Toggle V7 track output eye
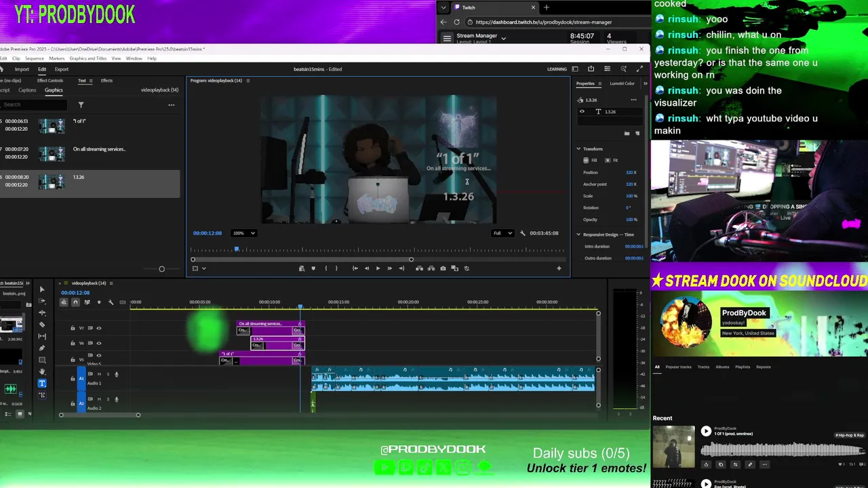868x488 pixels. (x=99, y=329)
